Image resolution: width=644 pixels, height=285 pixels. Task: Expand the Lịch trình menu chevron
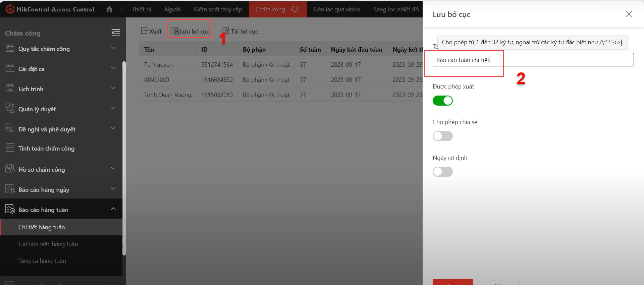(x=113, y=88)
